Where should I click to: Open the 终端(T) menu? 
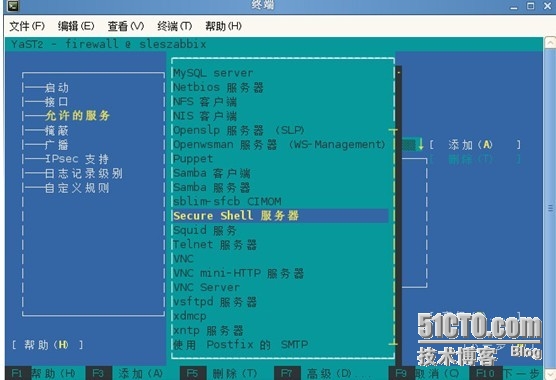[174, 26]
